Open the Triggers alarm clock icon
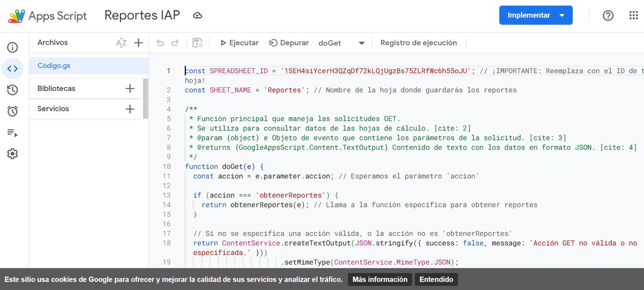 coord(13,111)
